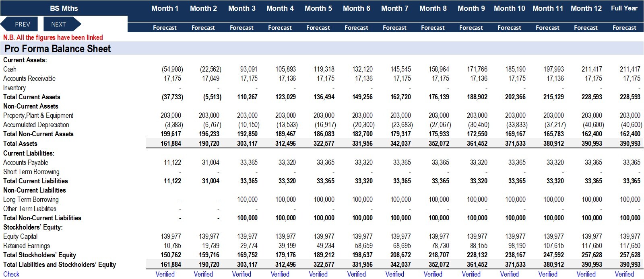This screenshot has width=644, height=279.
Task: Select the Pro Forma Balance Sheet title
Action: tap(58, 49)
